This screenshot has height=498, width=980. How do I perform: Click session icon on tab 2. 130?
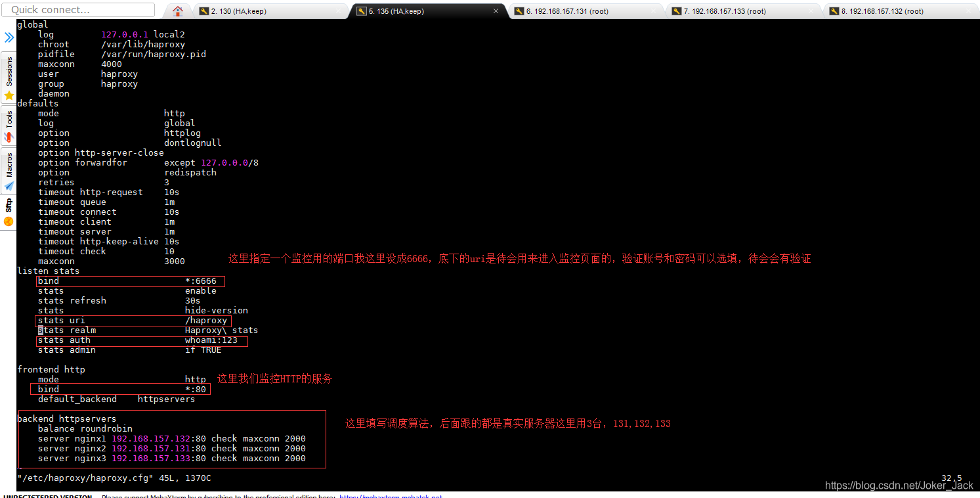pos(203,11)
